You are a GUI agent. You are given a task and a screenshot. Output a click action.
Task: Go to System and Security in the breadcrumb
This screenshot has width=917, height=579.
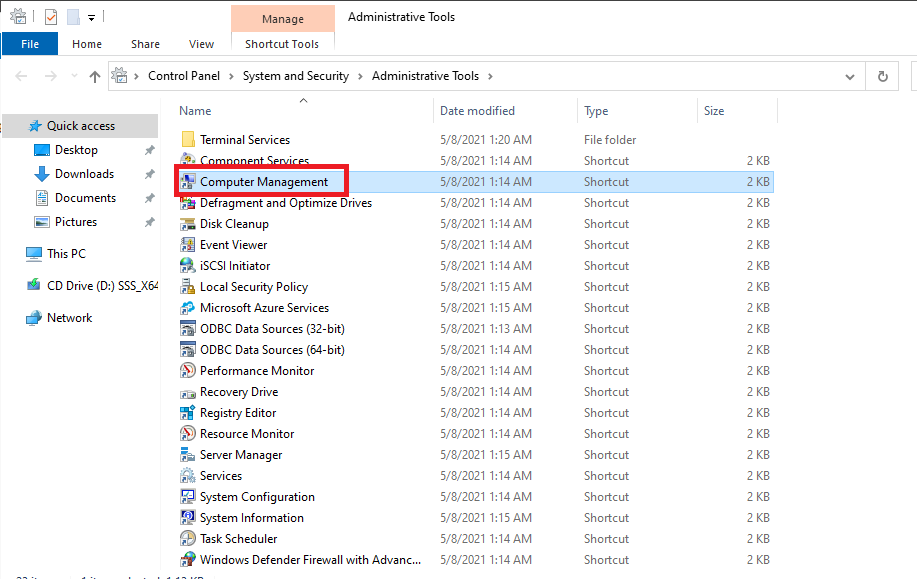coord(295,76)
